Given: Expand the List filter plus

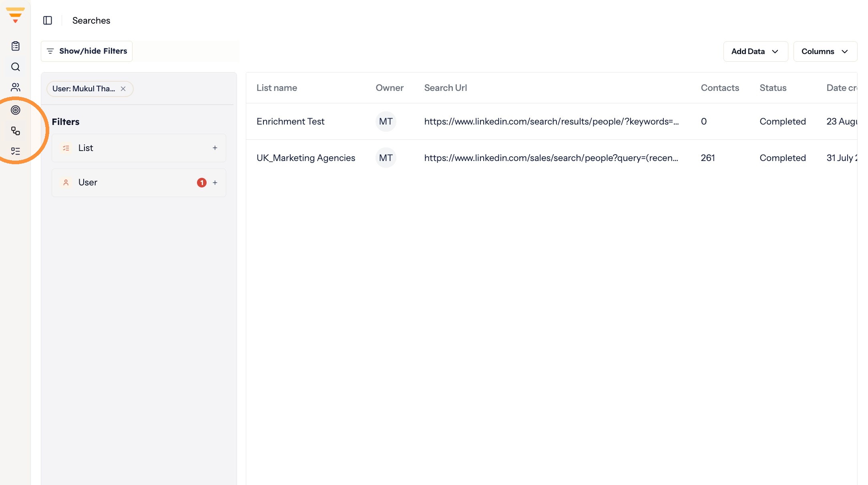Looking at the screenshot, I should tap(215, 148).
